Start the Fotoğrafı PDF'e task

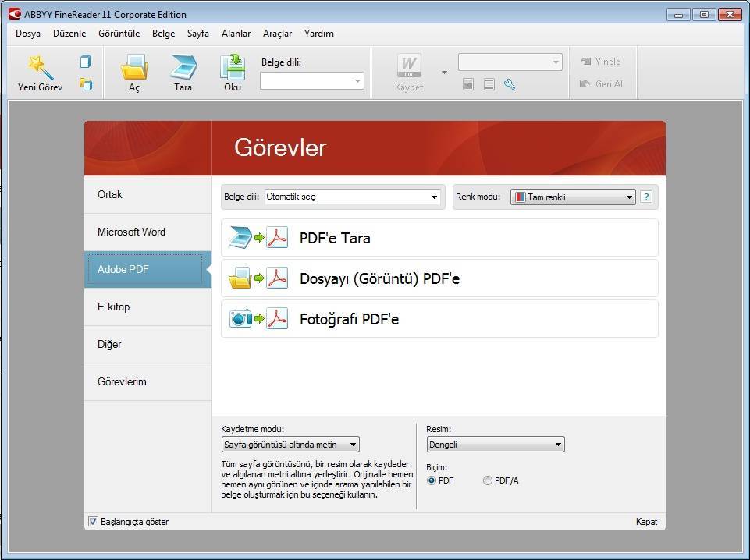(439, 319)
